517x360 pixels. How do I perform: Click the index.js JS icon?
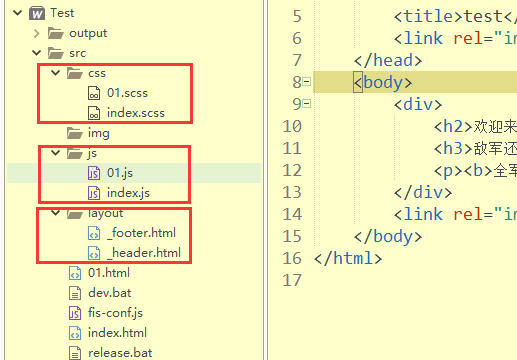pos(94,193)
